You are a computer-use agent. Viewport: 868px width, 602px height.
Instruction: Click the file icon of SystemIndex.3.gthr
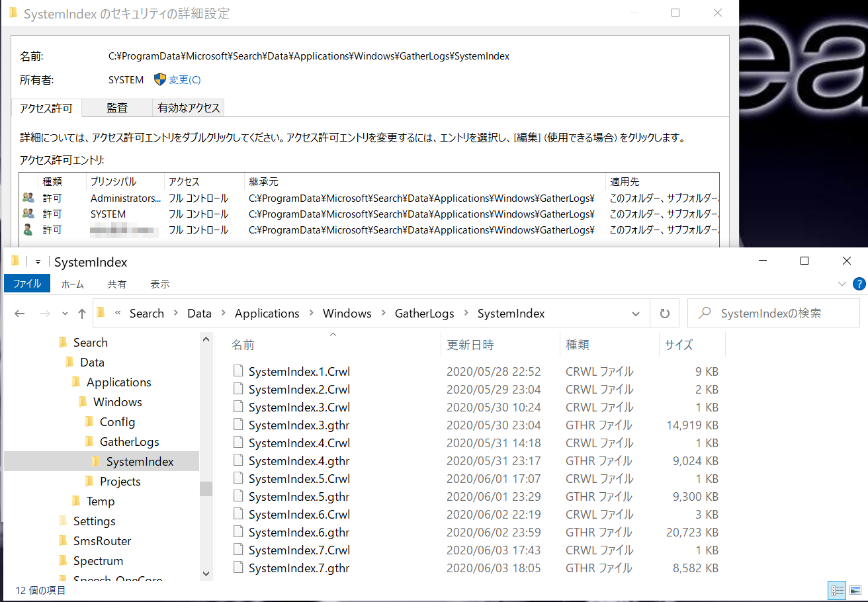coord(239,425)
